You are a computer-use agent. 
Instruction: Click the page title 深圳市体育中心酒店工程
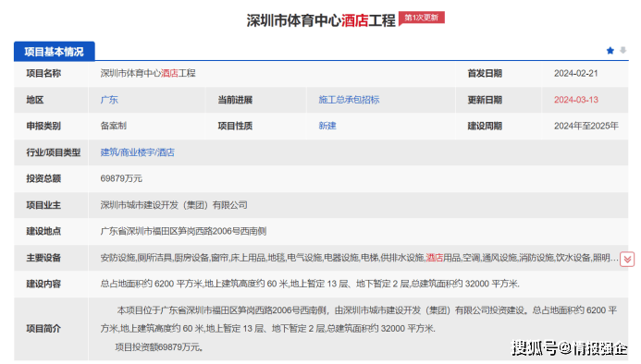point(321,20)
